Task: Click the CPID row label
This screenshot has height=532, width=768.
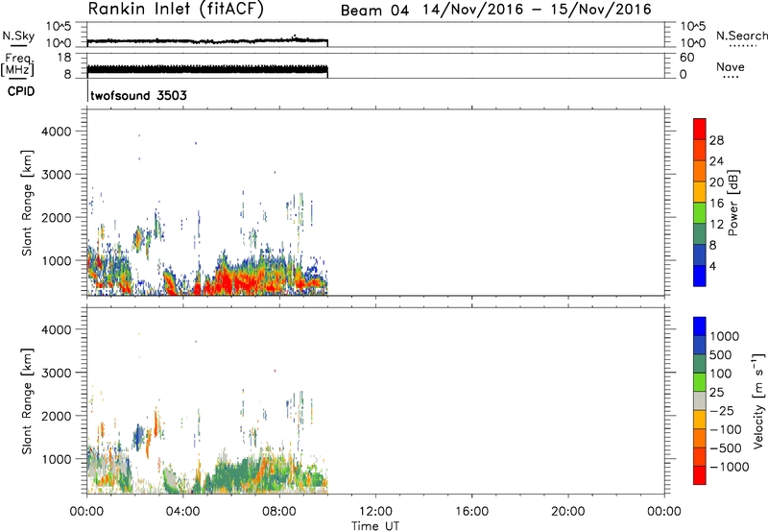Action: (21, 91)
